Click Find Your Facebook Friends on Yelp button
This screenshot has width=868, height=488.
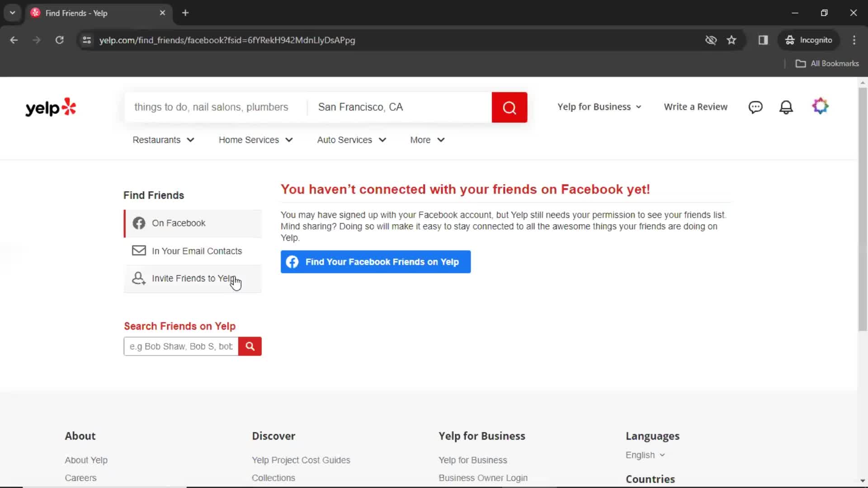click(x=376, y=262)
